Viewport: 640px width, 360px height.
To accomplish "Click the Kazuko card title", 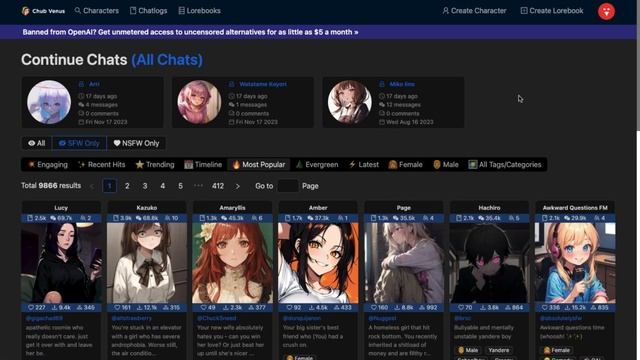I will (x=147, y=208).
